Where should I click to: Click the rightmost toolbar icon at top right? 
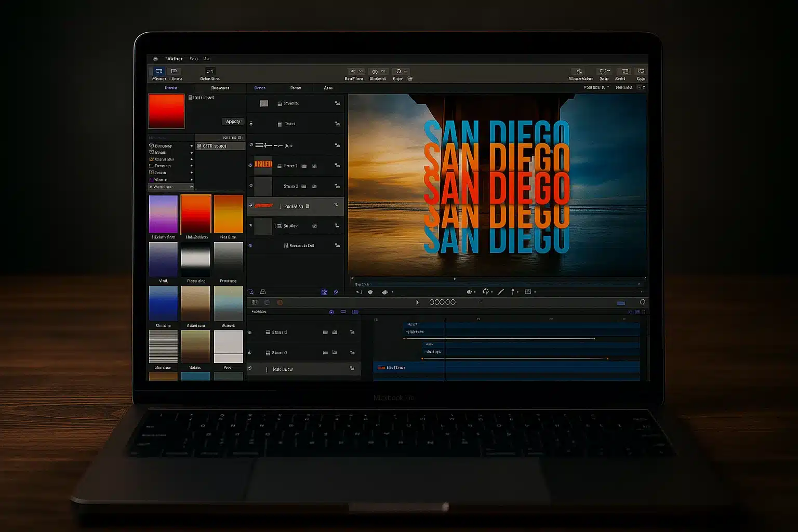point(642,71)
